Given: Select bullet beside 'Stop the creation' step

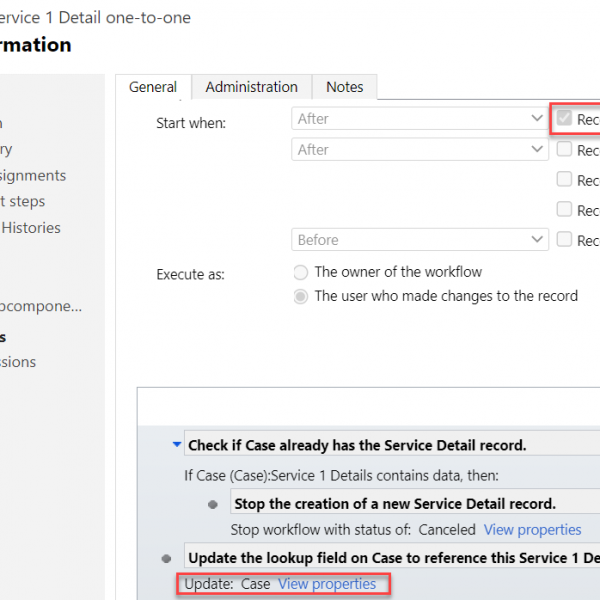Looking at the screenshot, I should 213,504.
